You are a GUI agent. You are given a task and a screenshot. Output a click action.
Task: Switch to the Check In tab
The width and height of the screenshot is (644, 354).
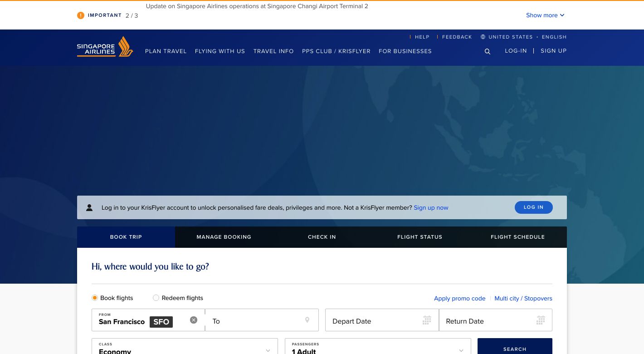pos(322,237)
